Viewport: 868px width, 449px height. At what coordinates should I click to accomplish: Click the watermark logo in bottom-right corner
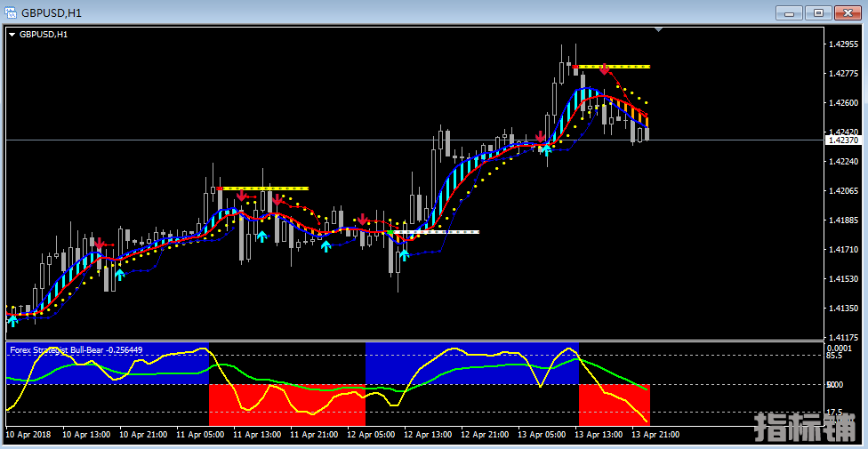(x=808, y=429)
